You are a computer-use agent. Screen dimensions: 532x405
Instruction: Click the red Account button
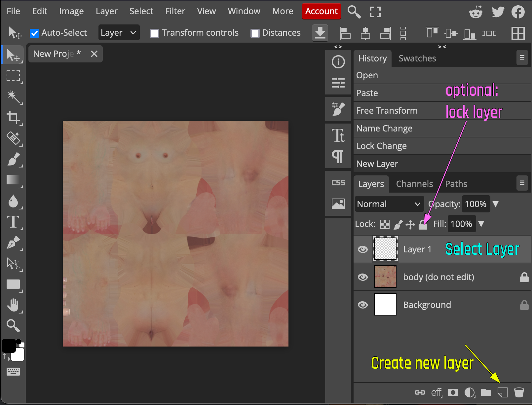pyautogui.click(x=321, y=11)
